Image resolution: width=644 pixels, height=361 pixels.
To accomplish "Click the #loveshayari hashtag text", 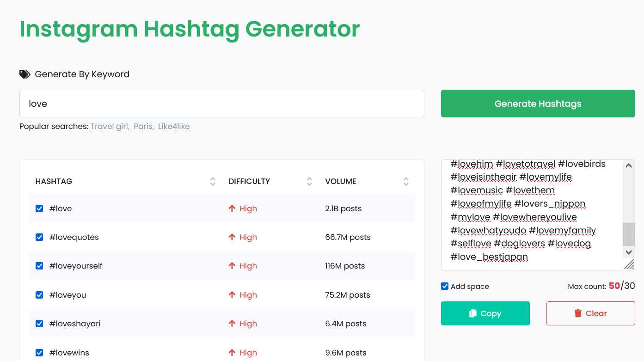I will point(75,324).
